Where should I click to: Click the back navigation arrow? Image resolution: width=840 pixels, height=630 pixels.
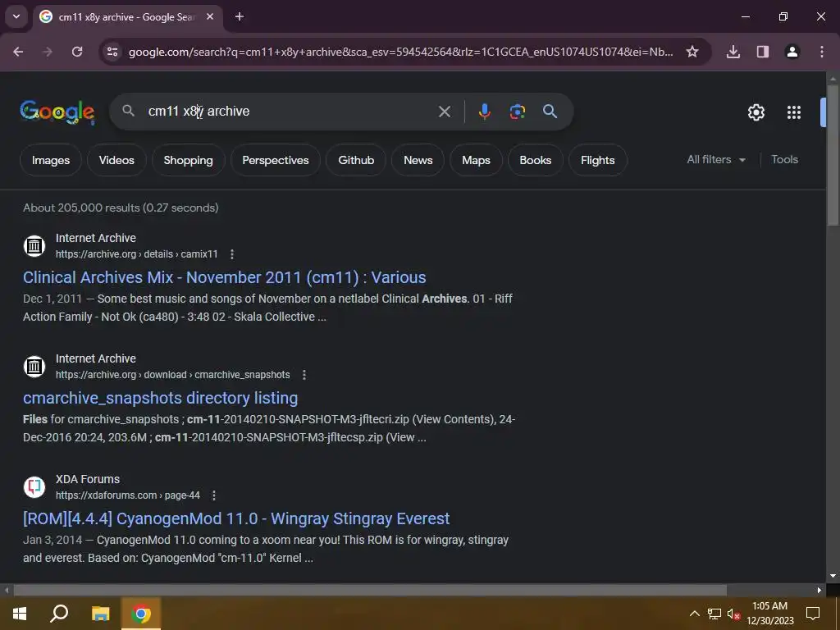(18, 52)
